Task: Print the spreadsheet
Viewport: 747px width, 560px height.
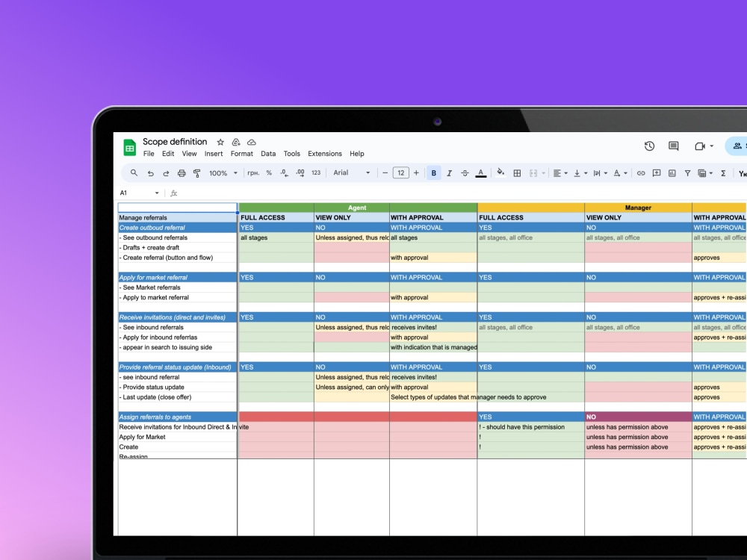Action: (182, 173)
